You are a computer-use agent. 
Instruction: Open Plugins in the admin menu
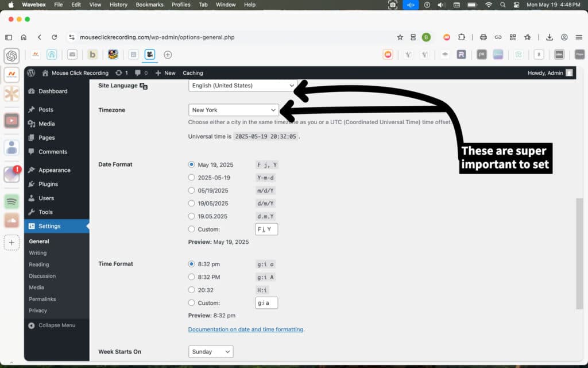[x=48, y=184]
